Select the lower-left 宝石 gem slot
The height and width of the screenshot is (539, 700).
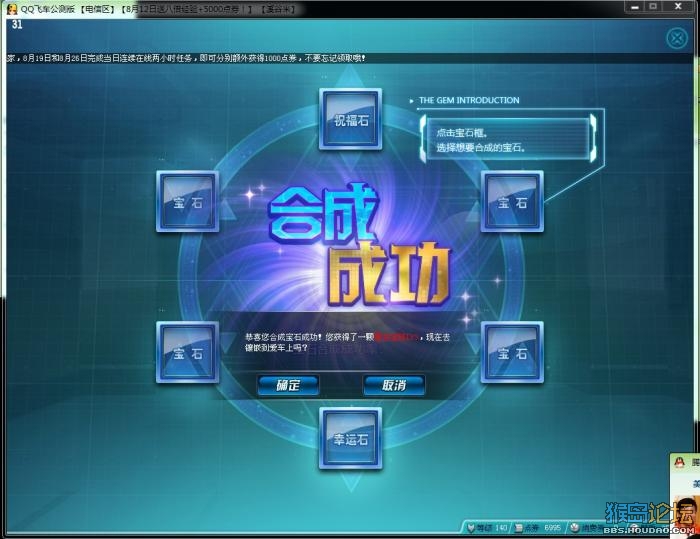188,352
